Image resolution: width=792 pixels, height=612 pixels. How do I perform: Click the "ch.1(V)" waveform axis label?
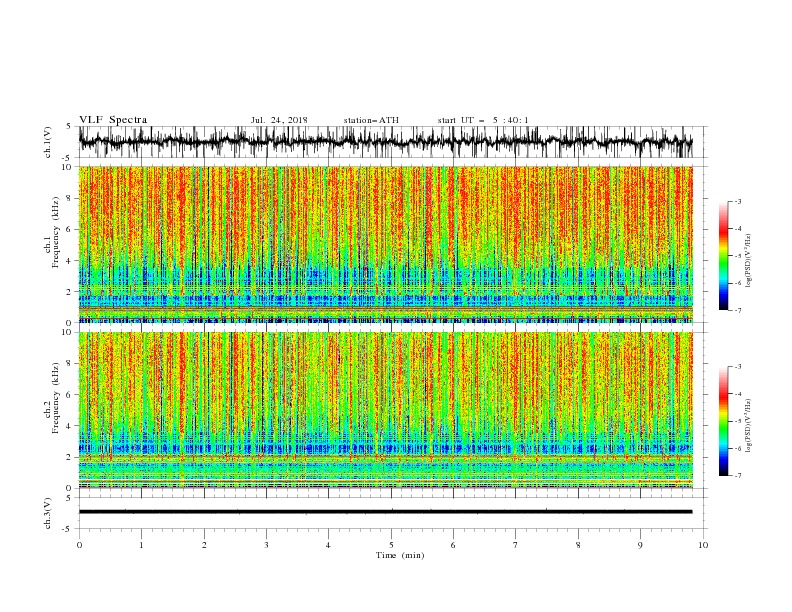tap(48, 142)
